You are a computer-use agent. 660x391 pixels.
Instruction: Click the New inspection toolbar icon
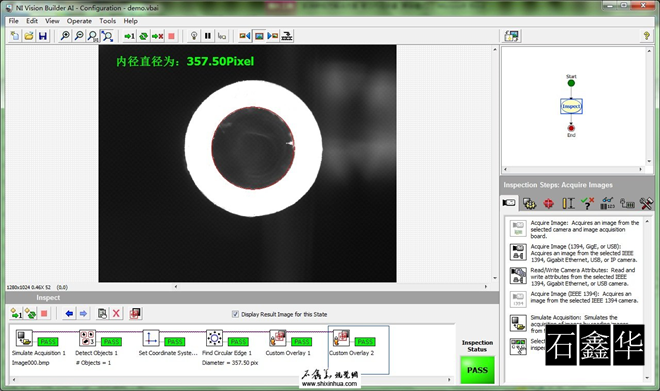(15, 36)
